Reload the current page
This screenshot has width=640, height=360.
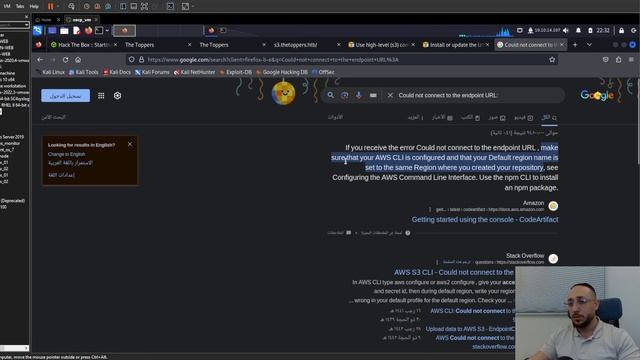(65, 60)
